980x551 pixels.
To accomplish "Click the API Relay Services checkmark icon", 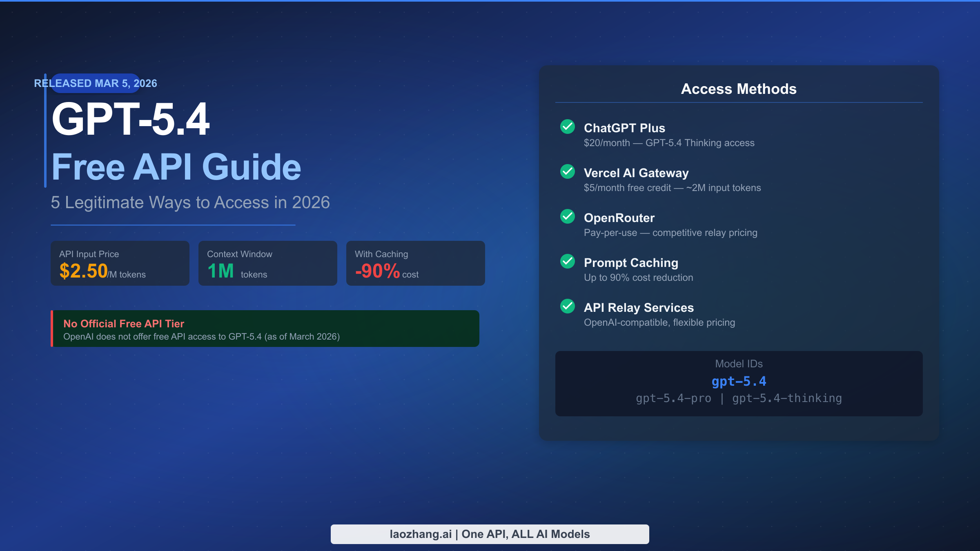I will (568, 306).
